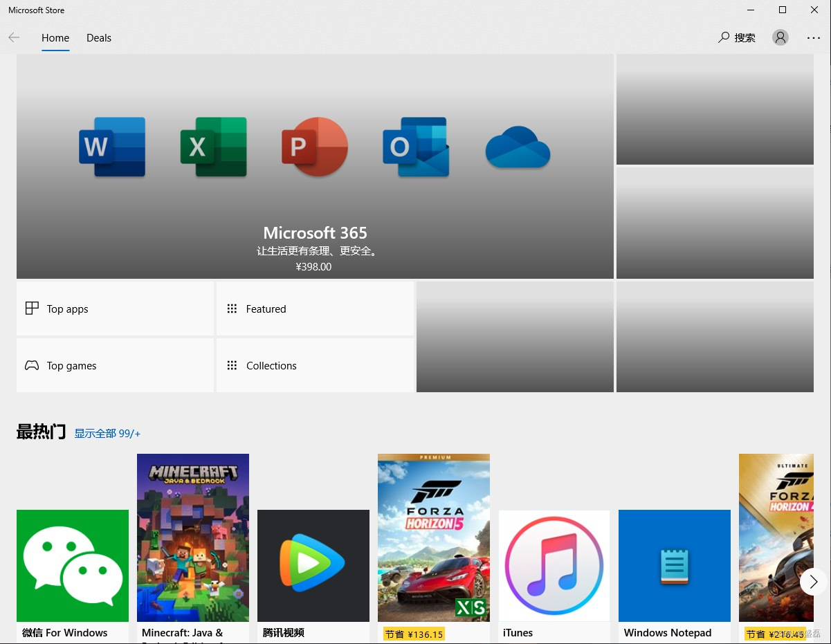Click the Top games controller icon

[32, 365]
